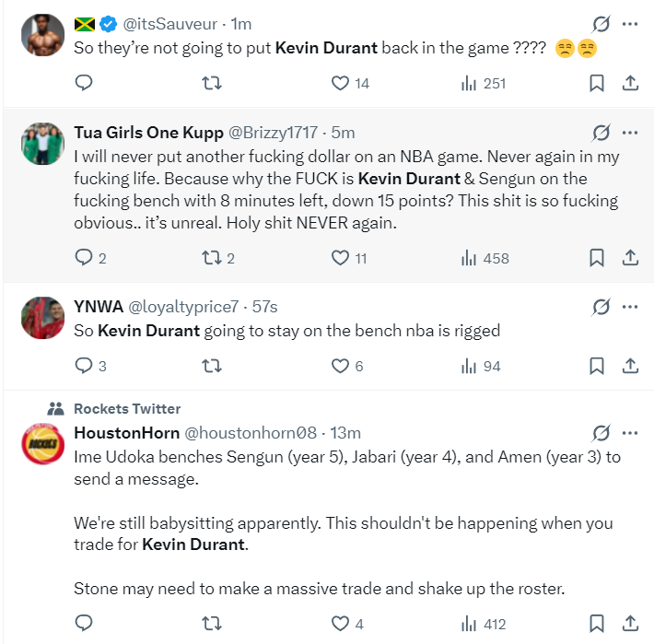654x644 pixels.
Task: Open the YNWA profile avatar
Action: [42, 318]
